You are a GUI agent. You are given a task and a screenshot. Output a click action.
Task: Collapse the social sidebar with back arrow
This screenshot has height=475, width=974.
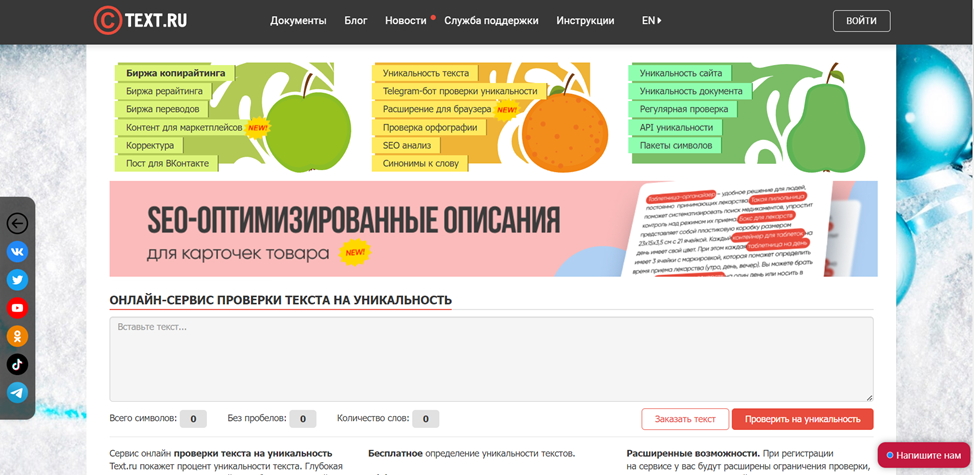tap(17, 224)
